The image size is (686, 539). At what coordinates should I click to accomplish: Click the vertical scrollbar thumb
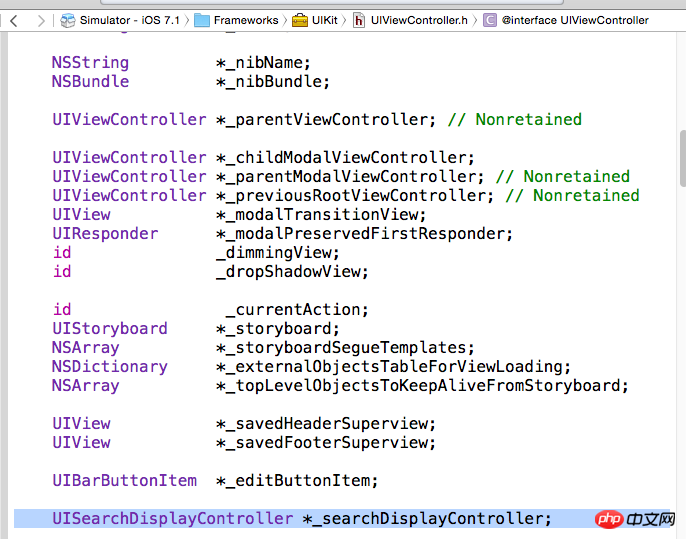point(682,158)
